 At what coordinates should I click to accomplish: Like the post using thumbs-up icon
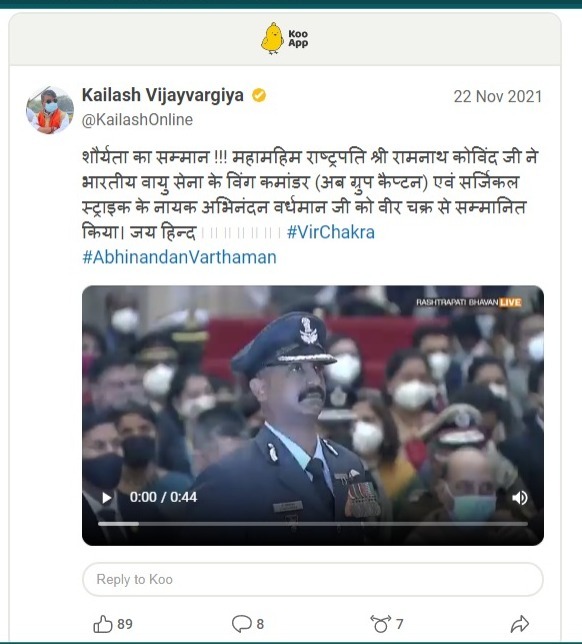[103, 624]
